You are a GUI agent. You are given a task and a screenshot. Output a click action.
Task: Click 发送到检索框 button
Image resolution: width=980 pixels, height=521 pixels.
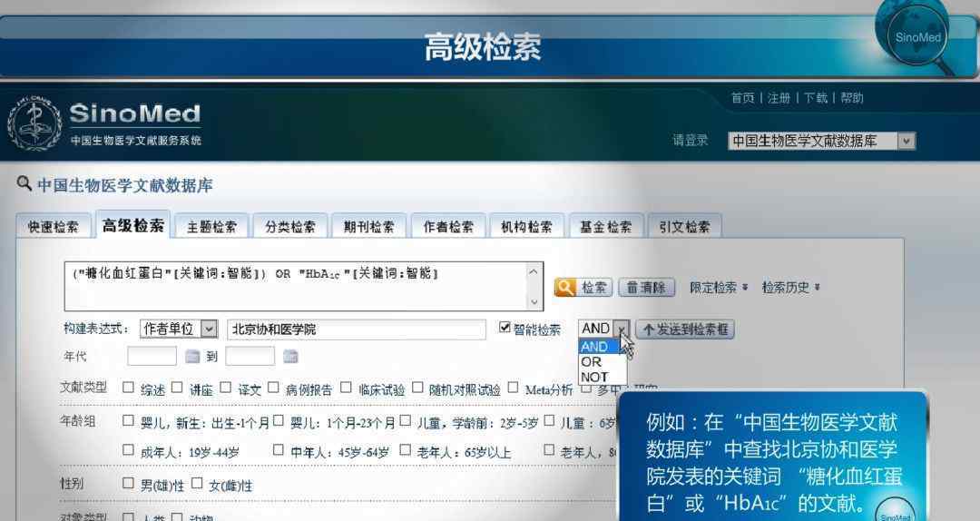pos(685,329)
